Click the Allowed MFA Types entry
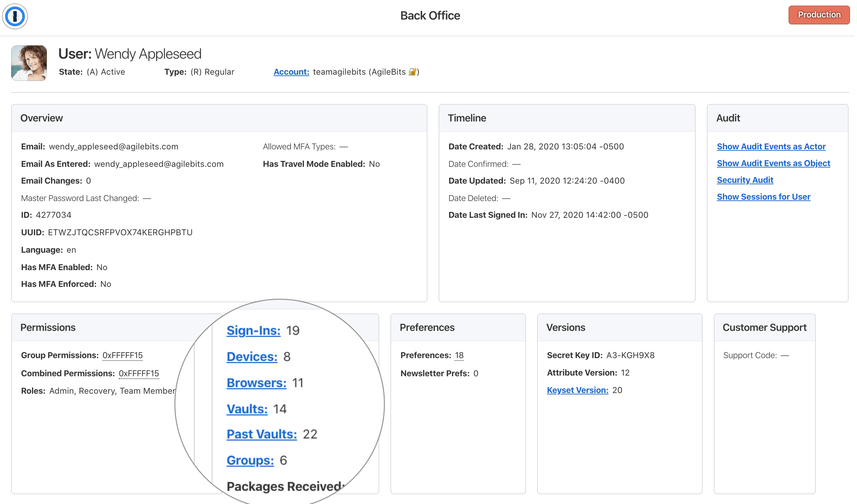 pyautogui.click(x=305, y=147)
